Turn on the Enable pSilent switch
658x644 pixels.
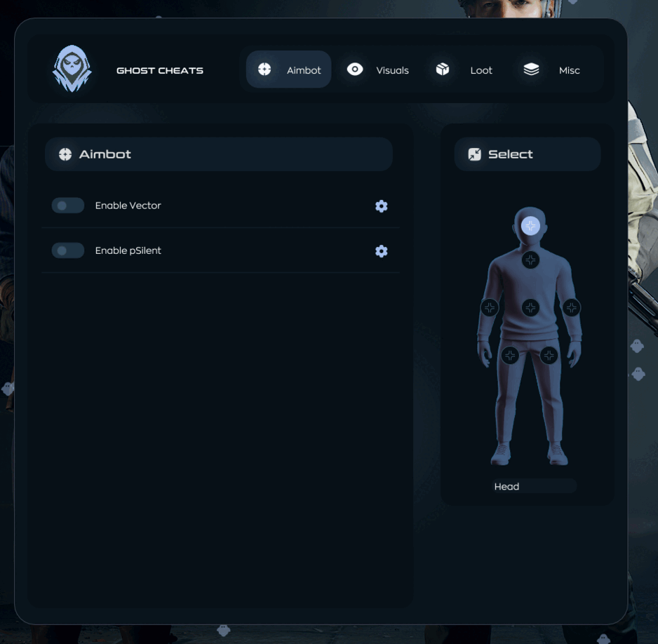68,250
